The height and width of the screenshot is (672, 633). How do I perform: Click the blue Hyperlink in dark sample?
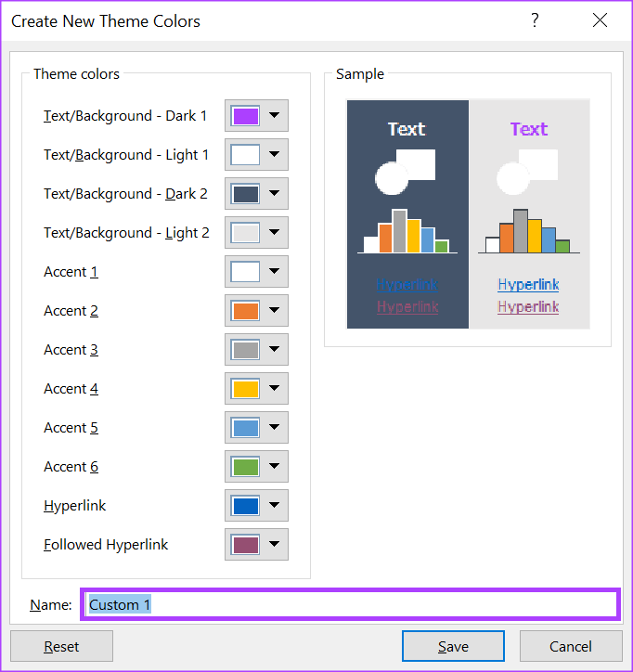(407, 285)
